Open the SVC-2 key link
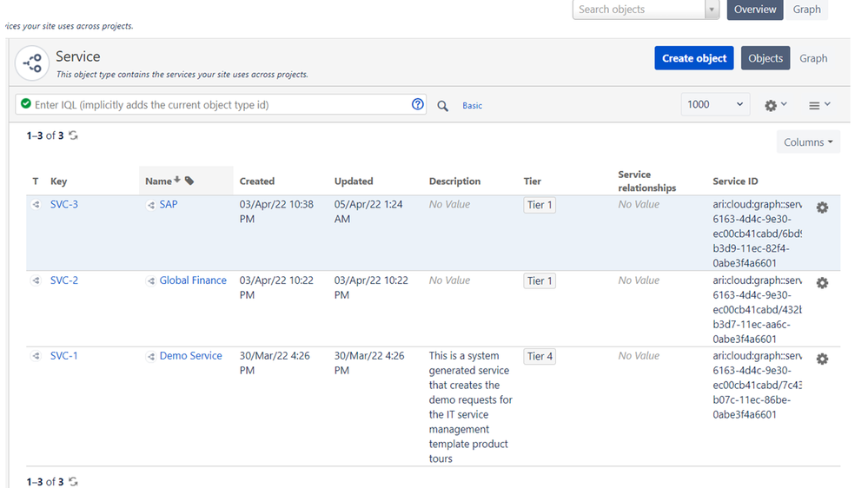Viewport: 868px width, 488px height. point(64,280)
